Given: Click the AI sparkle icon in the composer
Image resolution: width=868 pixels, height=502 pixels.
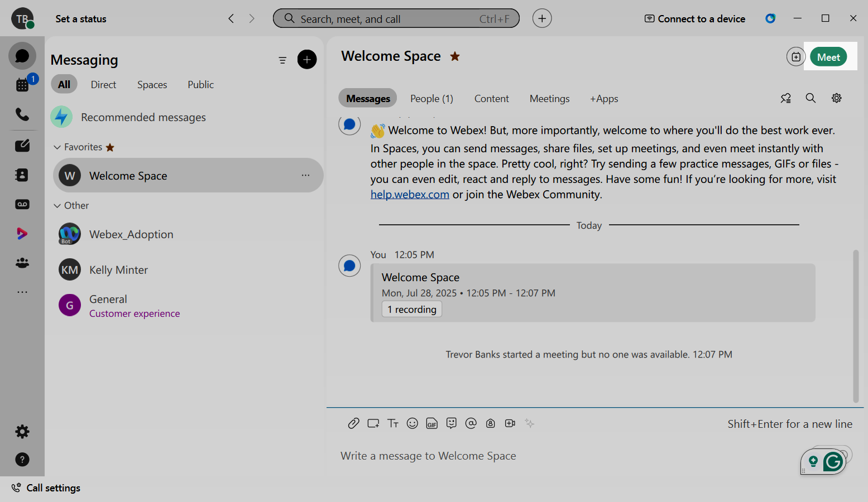Looking at the screenshot, I should pyautogui.click(x=530, y=423).
